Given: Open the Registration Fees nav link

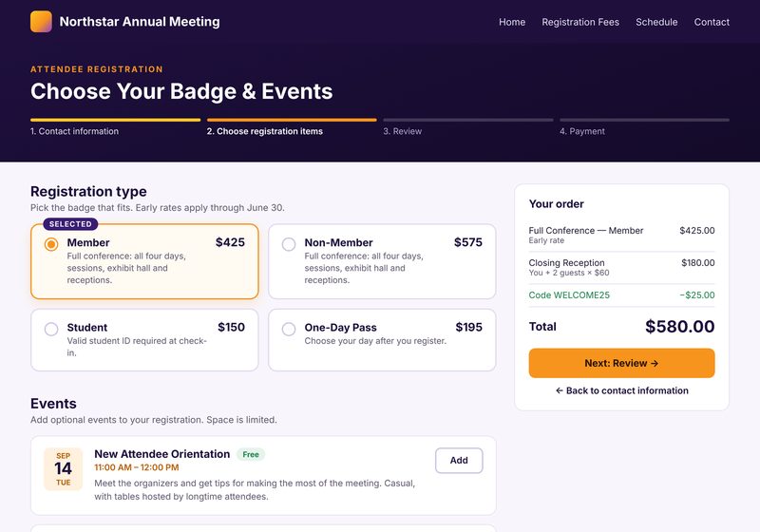Looking at the screenshot, I should pyautogui.click(x=580, y=22).
